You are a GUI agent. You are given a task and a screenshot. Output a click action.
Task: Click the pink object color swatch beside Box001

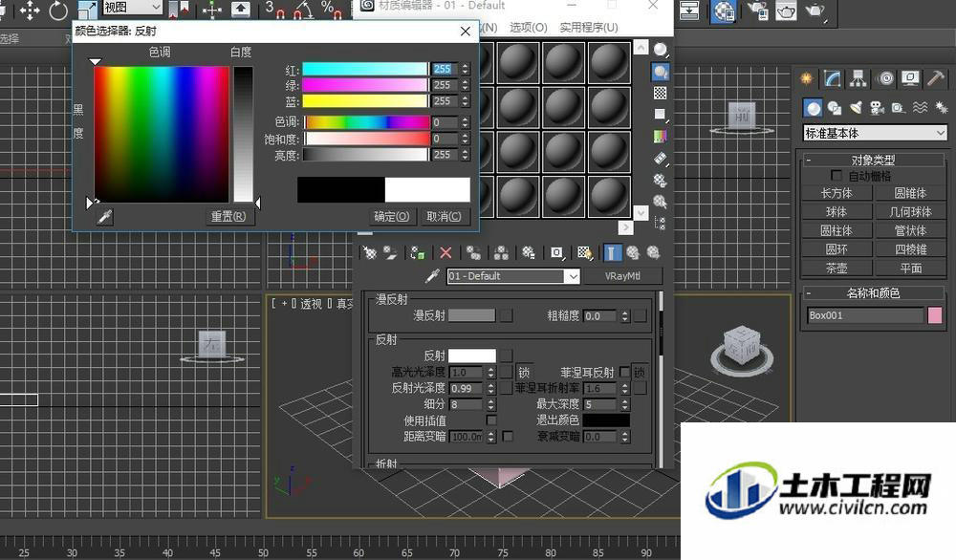(935, 315)
